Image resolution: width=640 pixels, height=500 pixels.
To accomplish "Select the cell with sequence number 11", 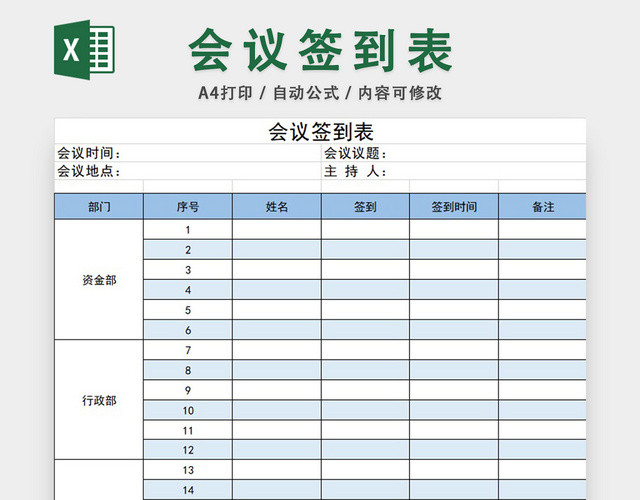I will pos(188,430).
